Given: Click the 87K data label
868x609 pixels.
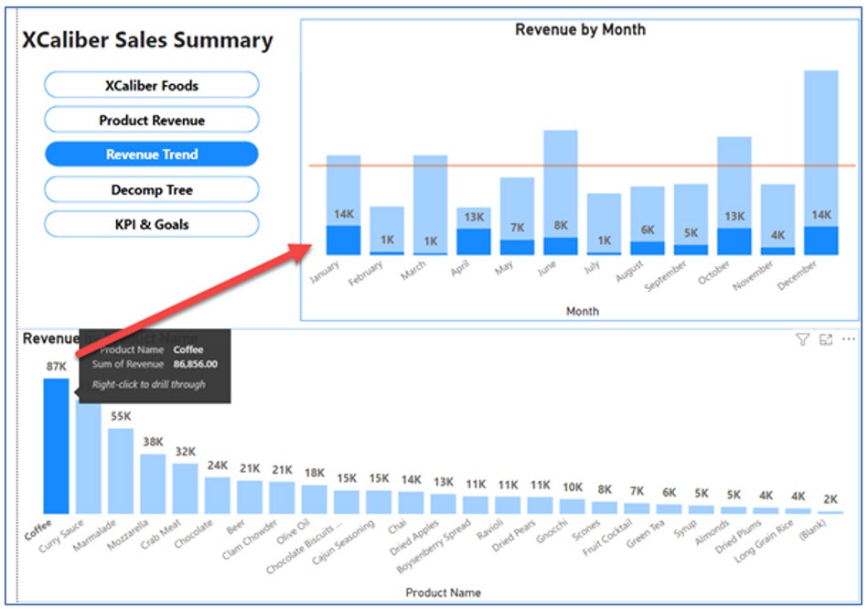Looking at the screenshot, I should point(56,366).
